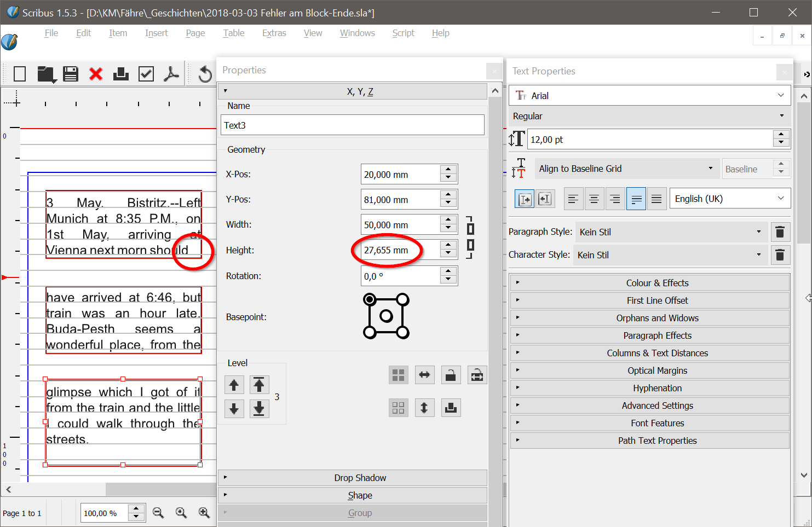Screen dimensions: 812x527
Task: Click the red Close document icon
Action: tap(96, 74)
